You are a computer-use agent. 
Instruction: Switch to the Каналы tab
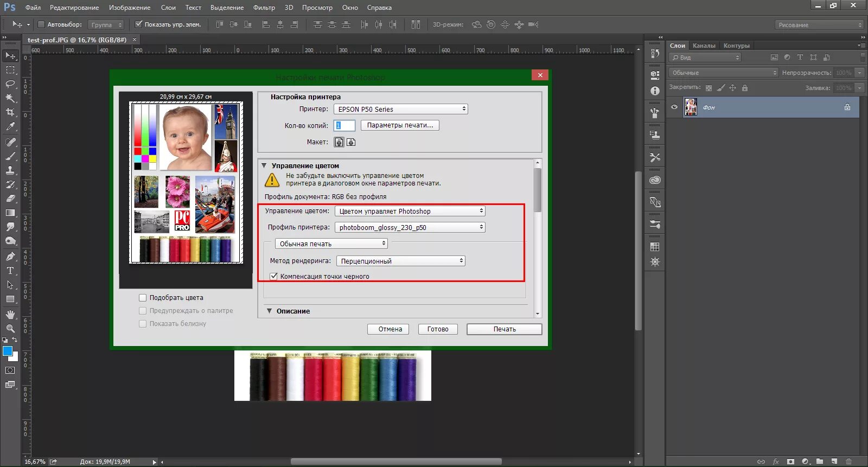point(704,46)
